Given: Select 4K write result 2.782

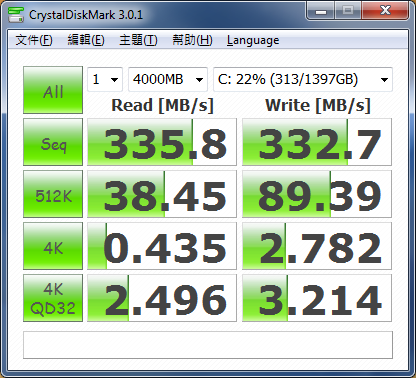Looking at the screenshot, I should tap(317, 246).
